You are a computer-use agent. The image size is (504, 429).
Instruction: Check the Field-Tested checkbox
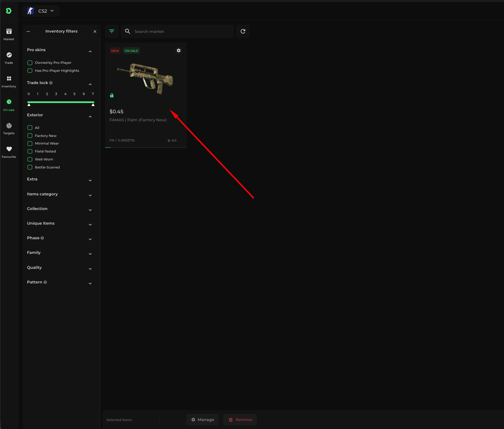pos(30,152)
